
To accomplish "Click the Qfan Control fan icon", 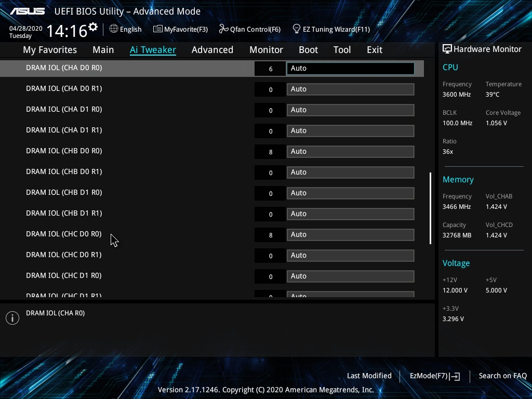I will coord(223,29).
